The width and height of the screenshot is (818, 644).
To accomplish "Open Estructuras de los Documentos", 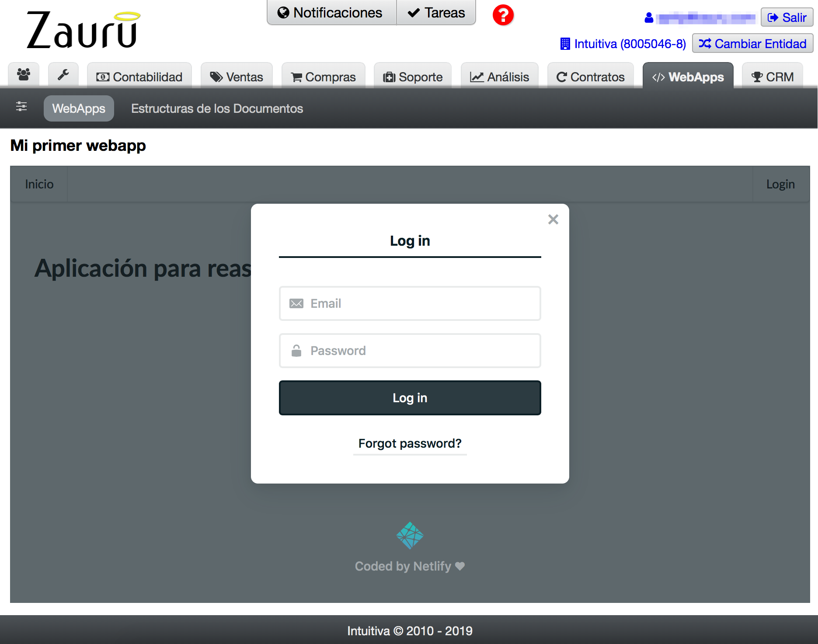I will [217, 108].
